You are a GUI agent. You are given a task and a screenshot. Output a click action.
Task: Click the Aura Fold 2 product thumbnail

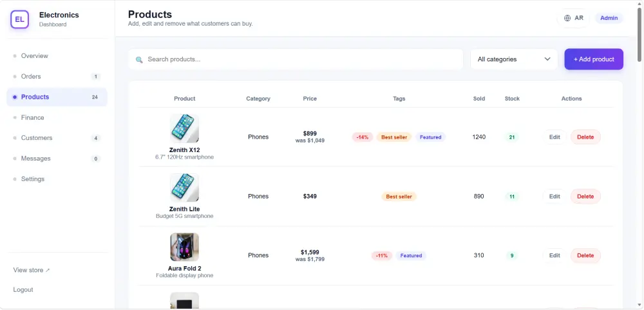click(x=184, y=247)
